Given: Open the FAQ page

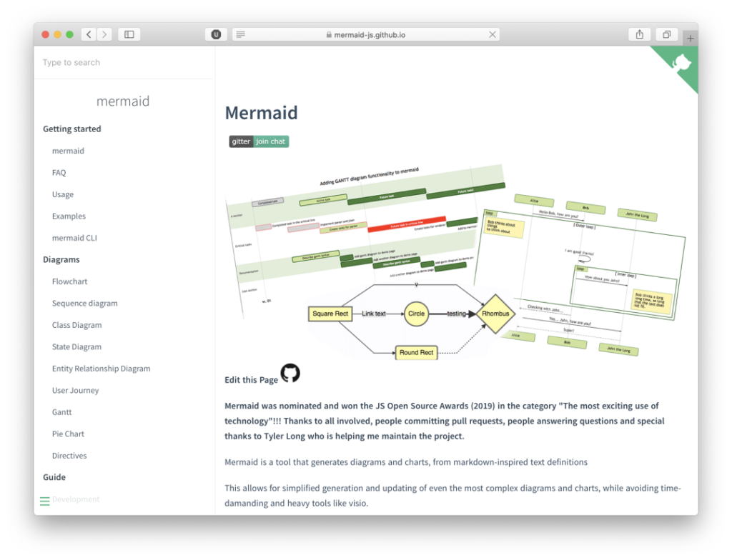Looking at the screenshot, I should (x=59, y=173).
